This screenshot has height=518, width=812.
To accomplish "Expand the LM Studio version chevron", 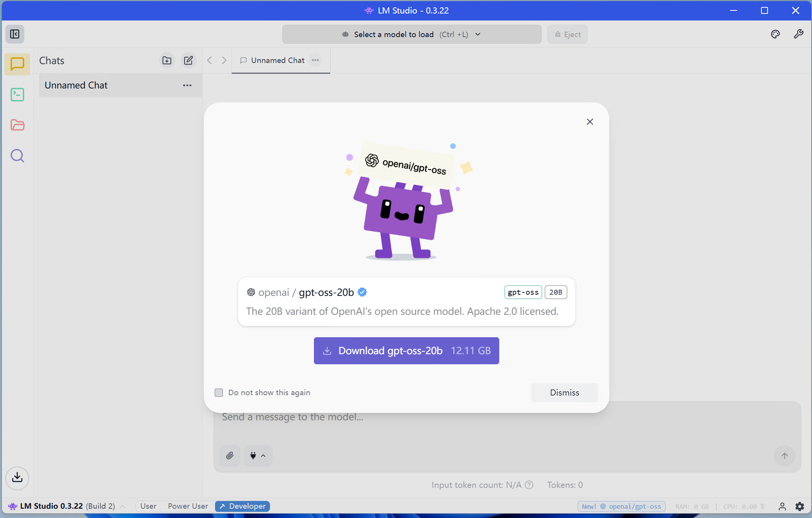I will click(122, 506).
